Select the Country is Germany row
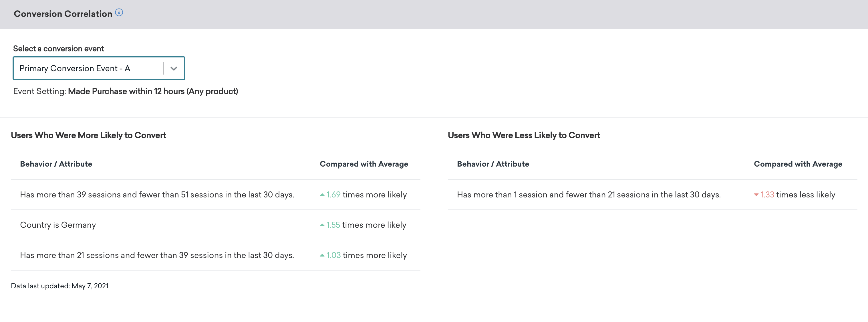The width and height of the screenshot is (868, 322). point(58,225)
